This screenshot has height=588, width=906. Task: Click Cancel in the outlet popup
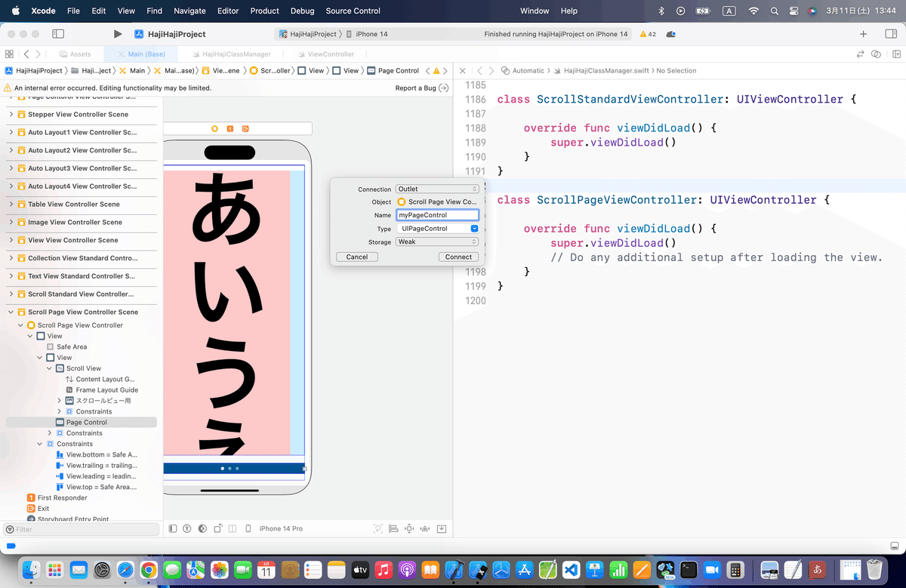(x=356, y=257)
